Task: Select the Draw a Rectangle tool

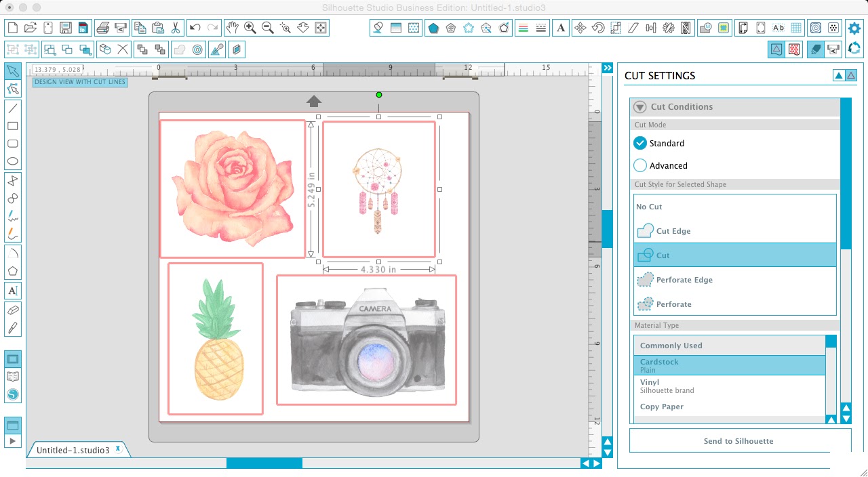Action: tap(13, 125)
